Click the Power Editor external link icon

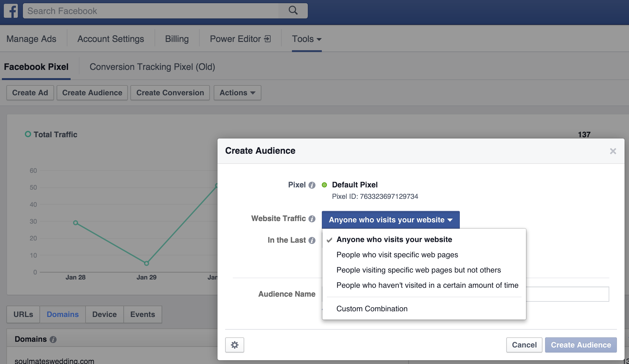[267, 38]
